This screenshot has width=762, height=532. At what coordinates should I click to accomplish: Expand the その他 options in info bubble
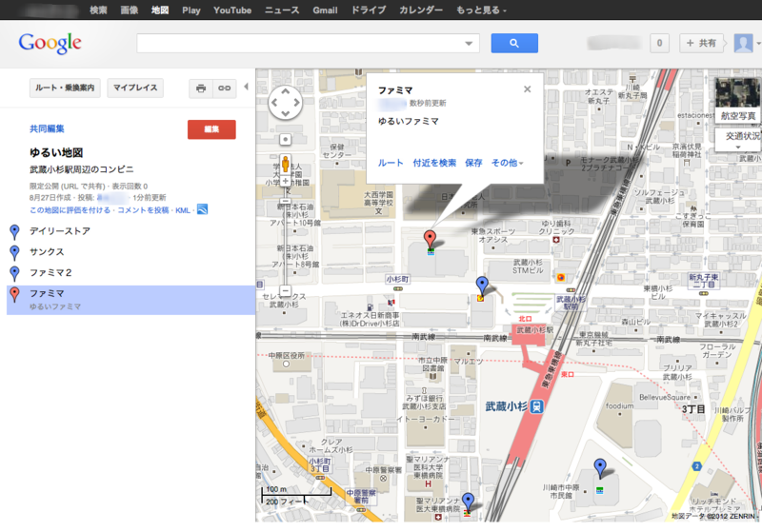click(x=507, y=163)
